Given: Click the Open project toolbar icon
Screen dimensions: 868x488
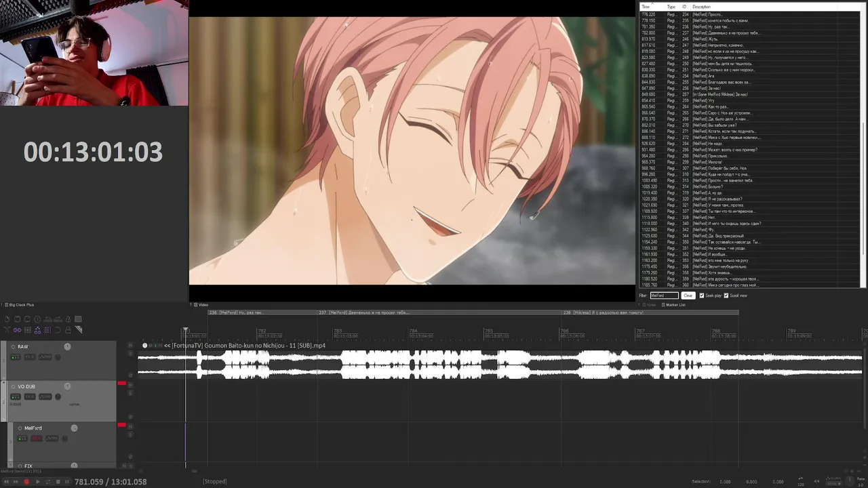Looking at the screenshot, I should (17, 319).
